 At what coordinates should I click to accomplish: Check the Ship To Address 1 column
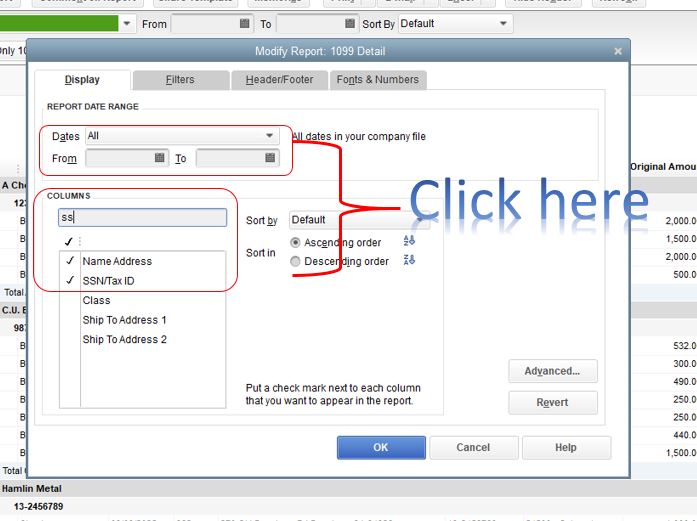tap(70, 320)
